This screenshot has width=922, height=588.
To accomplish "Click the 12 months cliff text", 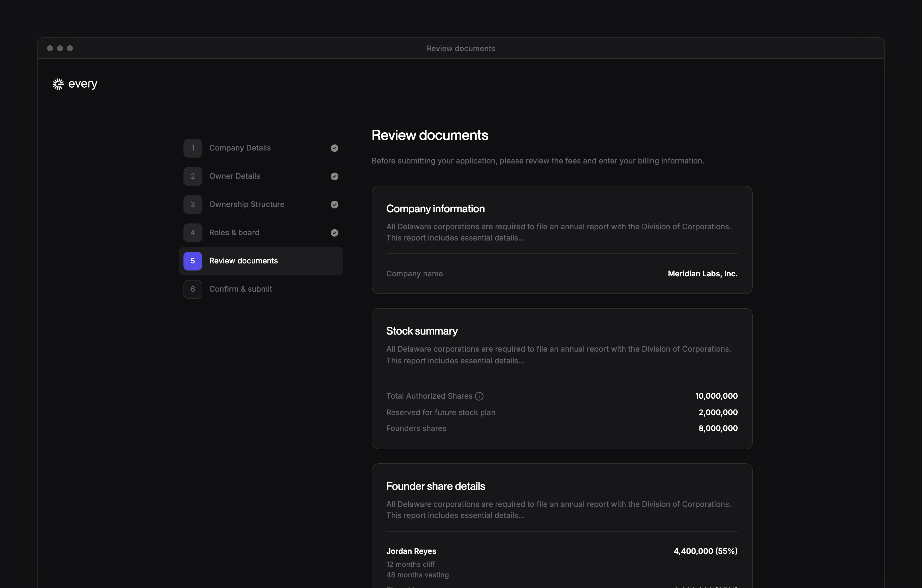I will tap(410, 564).
